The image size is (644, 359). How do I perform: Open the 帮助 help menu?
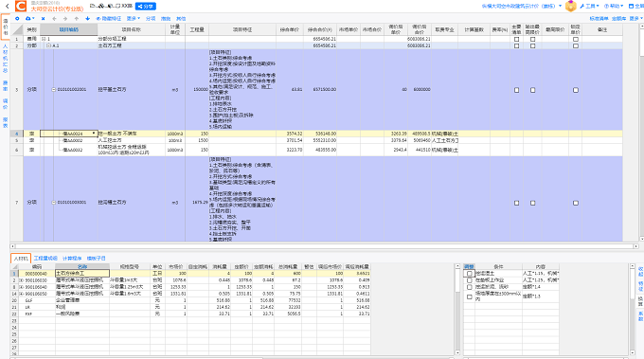(614, 7)
